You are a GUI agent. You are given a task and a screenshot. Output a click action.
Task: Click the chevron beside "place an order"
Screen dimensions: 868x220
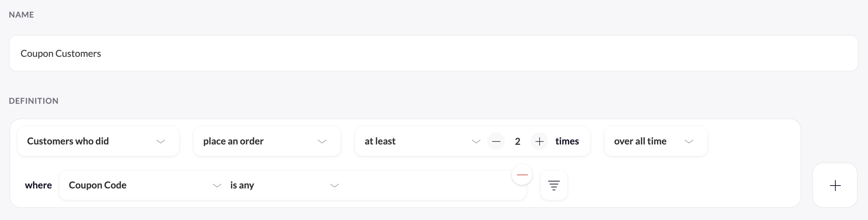click(x=322, y=142)
